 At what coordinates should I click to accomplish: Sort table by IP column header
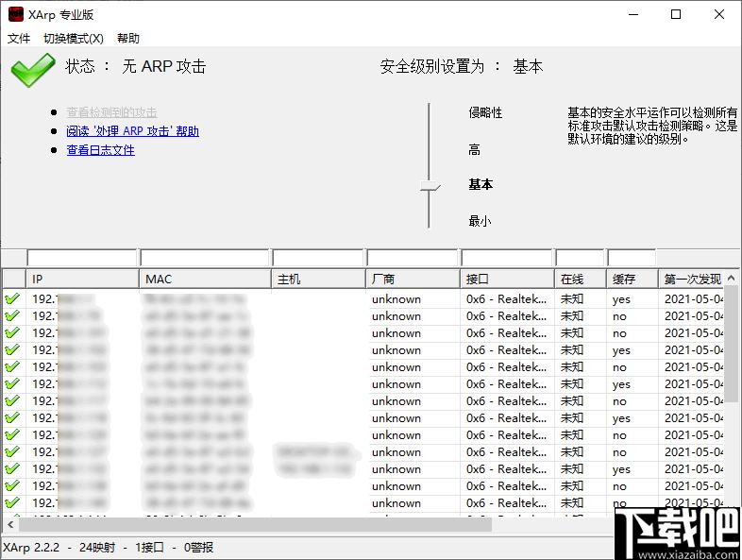82,280
